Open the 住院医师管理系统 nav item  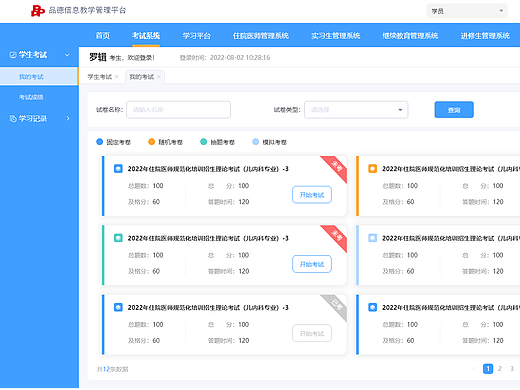[261, 36]
